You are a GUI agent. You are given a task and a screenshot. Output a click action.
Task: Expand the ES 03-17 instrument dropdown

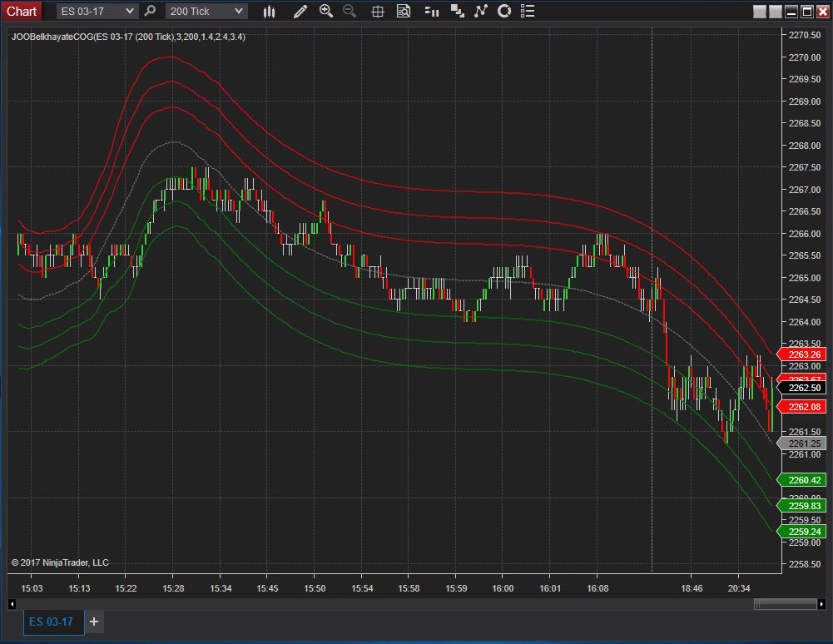coord(129,11)
